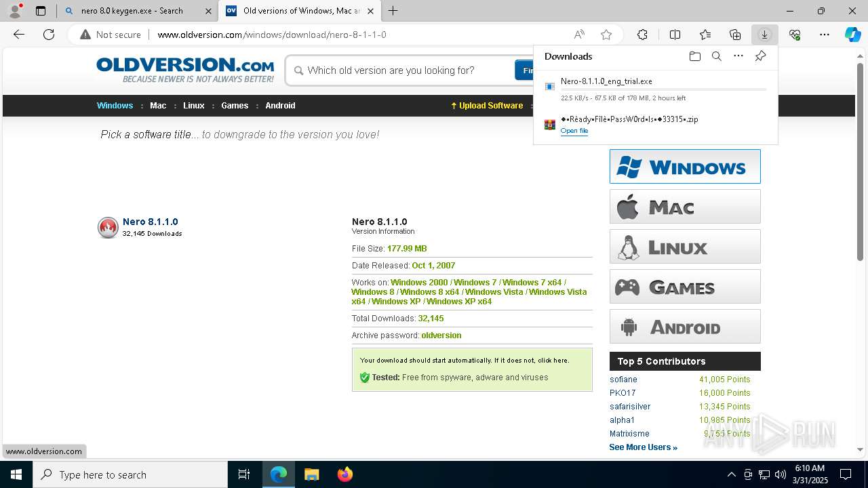868x488 pixels.
Task: Open volume control in system tray
Action: (780, 474)
